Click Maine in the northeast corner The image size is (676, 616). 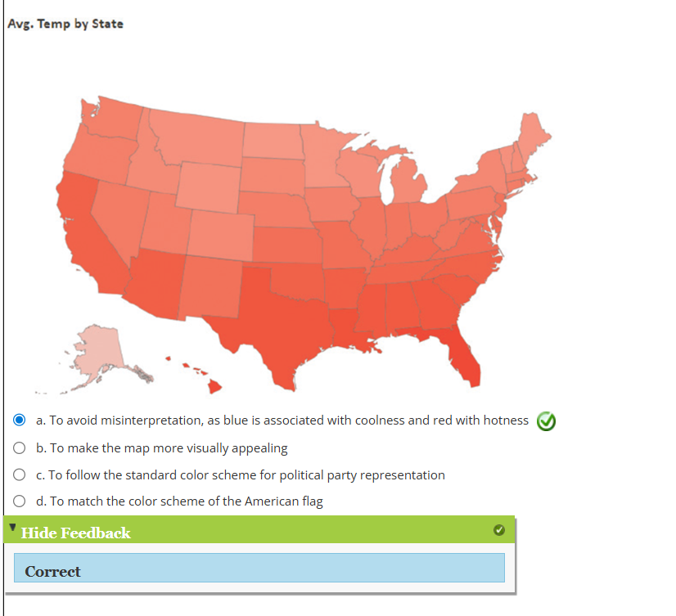(x=534, y=131)
